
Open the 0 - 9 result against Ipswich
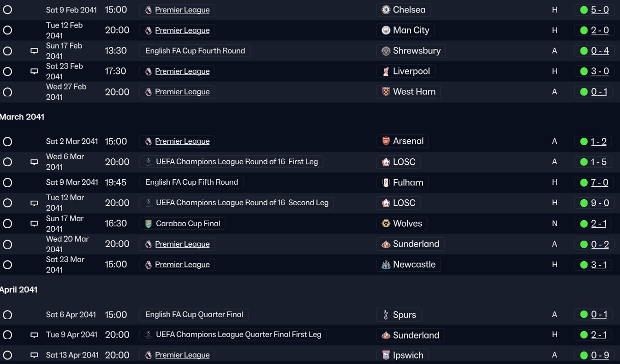[x=599, y=356]
